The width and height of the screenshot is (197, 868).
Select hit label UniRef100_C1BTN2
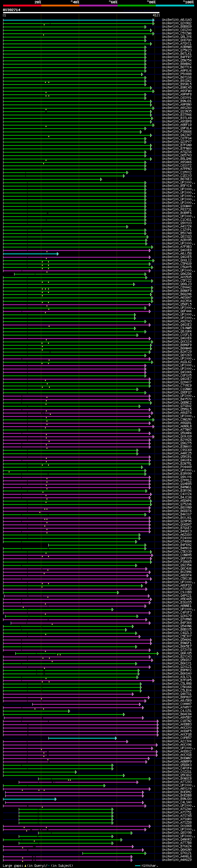tap(177, 721)
